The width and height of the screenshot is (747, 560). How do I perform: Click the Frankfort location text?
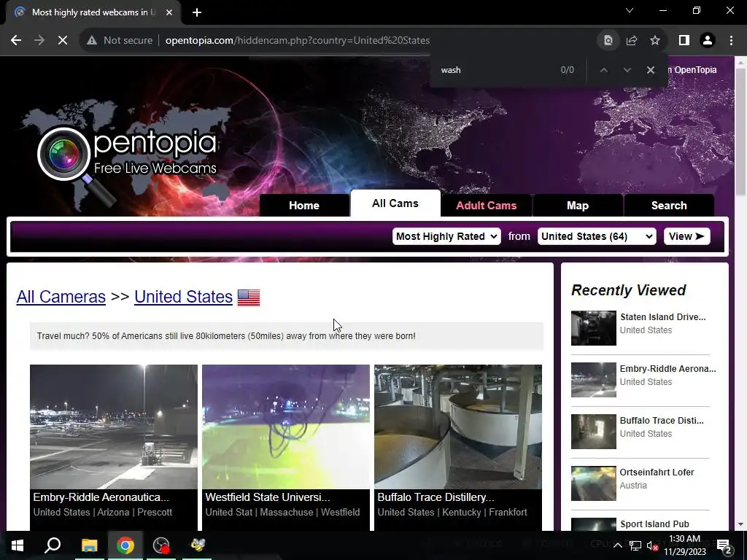click(508, 513)
